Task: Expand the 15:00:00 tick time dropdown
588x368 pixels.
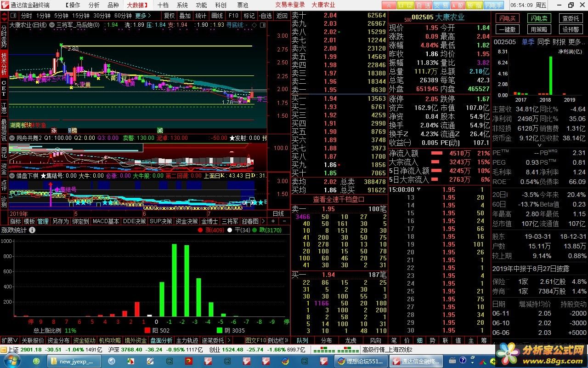Action: pos(418,190)
